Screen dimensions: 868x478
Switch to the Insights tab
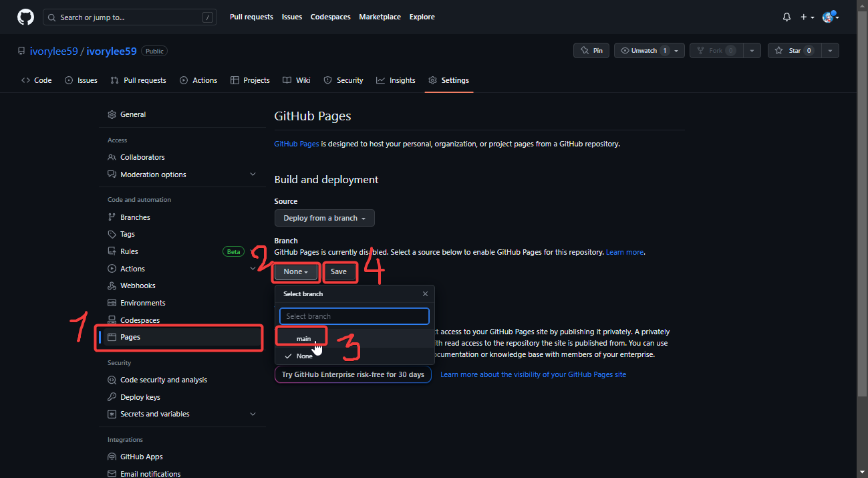coord(396,80)
